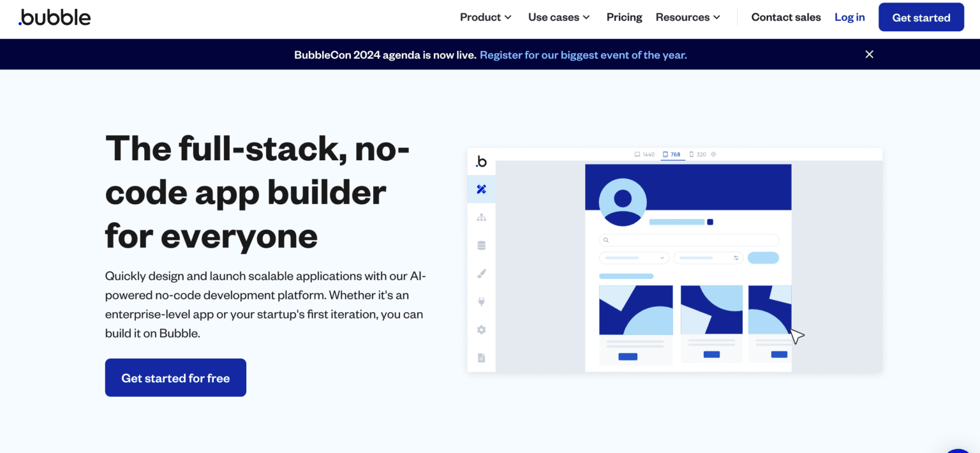
Task: Click the Settings gear in the editor sidebar
Action: pos(481,329)
